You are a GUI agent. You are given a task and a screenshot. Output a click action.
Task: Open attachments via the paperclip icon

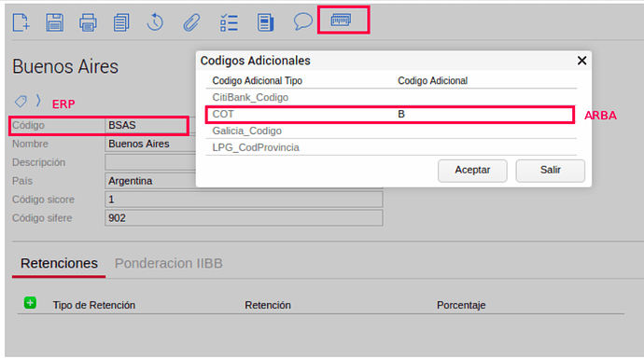tap(191, 22)
